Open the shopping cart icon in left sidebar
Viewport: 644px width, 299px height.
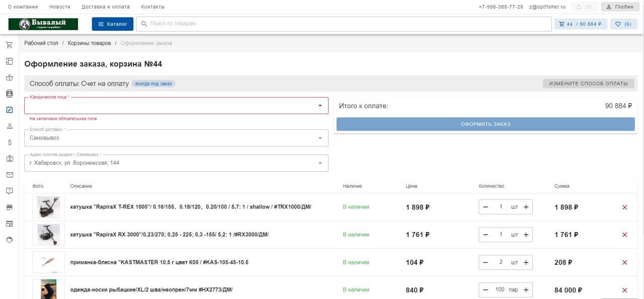[9, 45]
